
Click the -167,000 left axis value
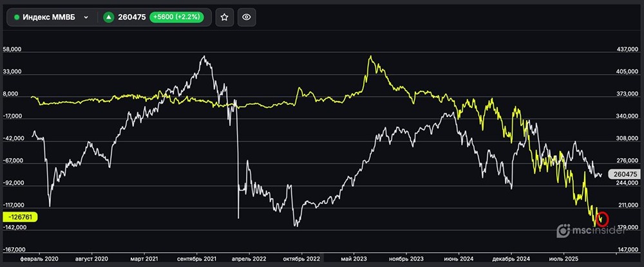click(13, 250)
